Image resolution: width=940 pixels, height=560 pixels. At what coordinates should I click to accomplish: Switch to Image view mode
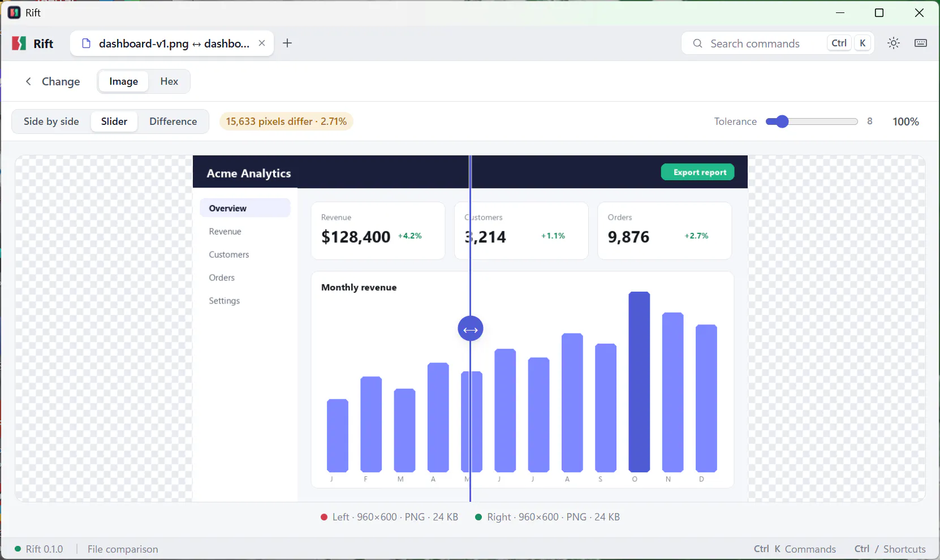pyautogui.click(x=124, y=81)
